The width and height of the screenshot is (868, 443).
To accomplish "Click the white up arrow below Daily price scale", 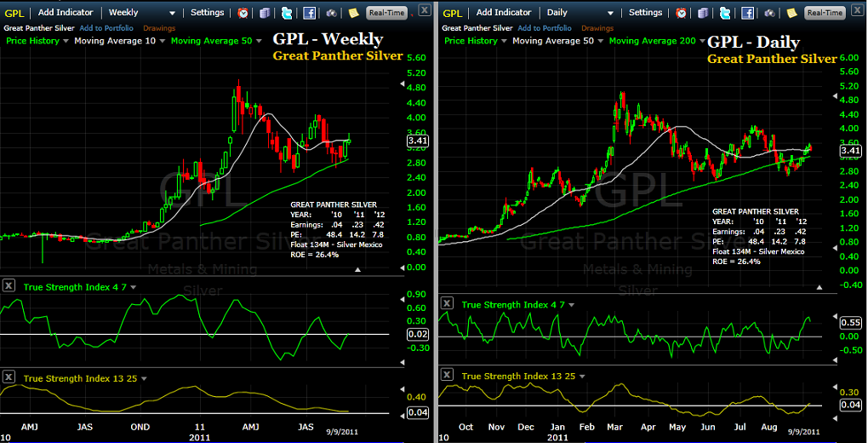I will [819, 287].
